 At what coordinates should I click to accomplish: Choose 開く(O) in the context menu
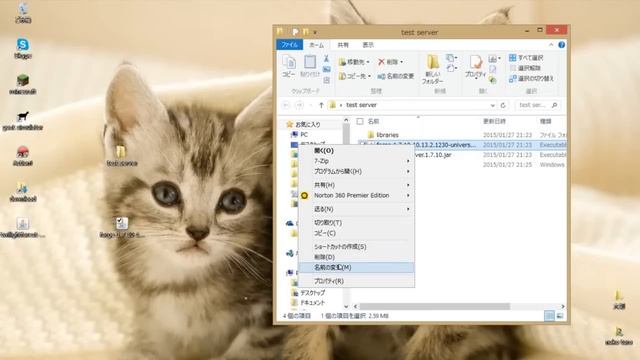click(x=357, y=151)
